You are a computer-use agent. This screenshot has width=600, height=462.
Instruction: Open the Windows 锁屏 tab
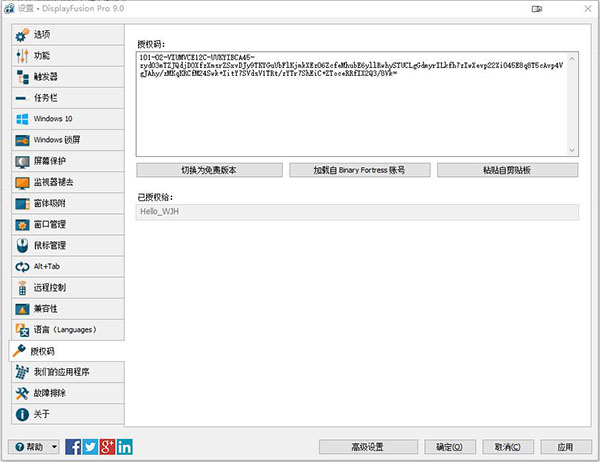point(68,140)
